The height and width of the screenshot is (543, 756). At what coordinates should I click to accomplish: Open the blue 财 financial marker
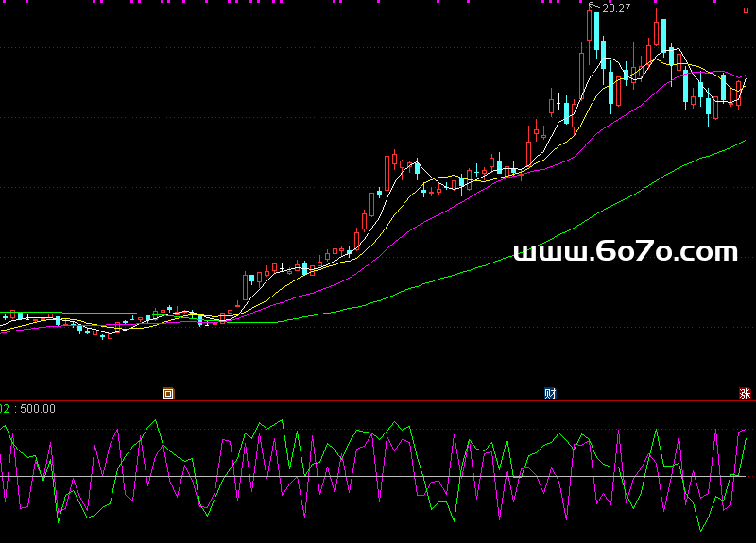550,394
